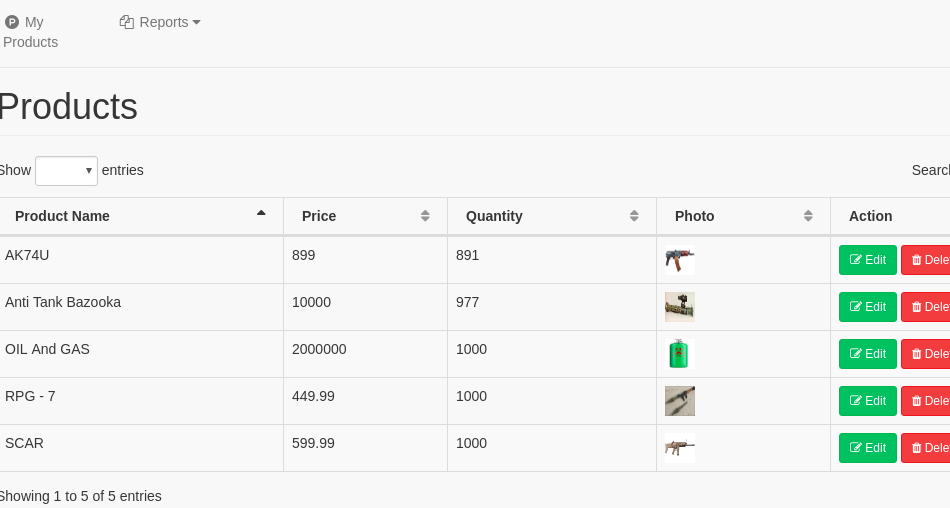
Task: Click the AK74U product photo thumbnail
Action: [679, 260]
